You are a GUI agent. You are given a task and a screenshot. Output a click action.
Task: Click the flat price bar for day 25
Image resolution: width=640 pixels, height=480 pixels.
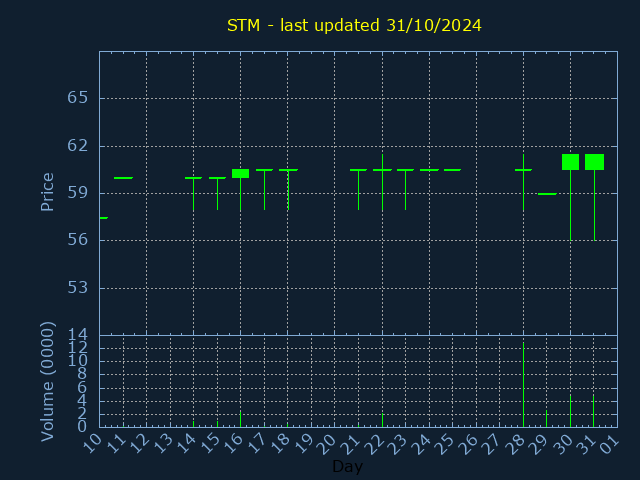tap(453, 170)
